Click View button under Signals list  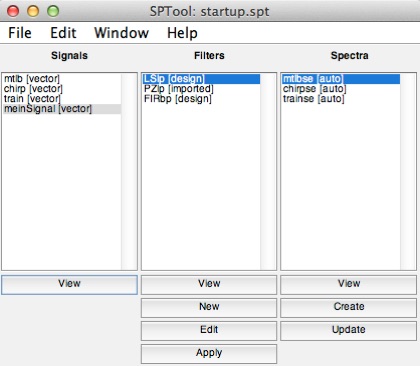pyautogui.click(x=69, y=284)
